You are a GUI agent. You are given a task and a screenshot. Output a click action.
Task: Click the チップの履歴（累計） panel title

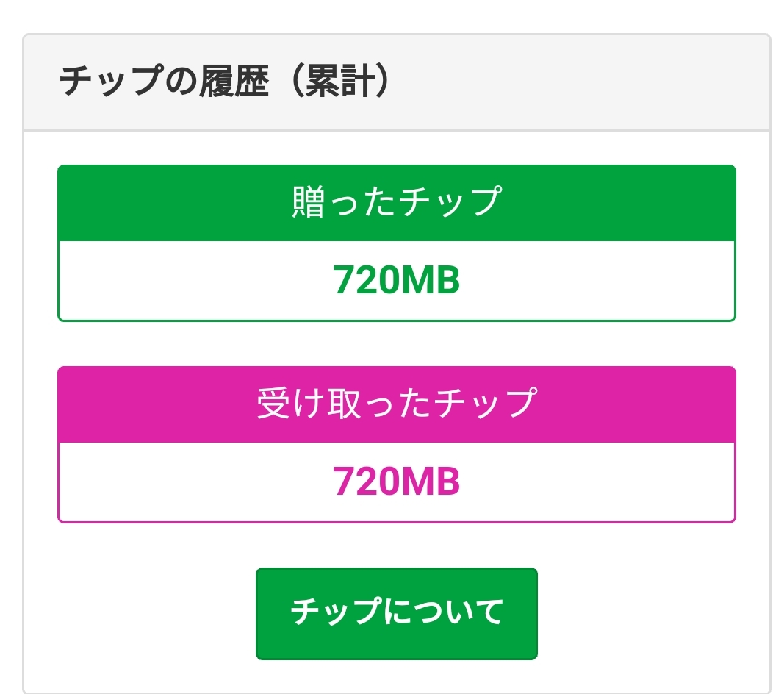pyautogui.click(x=223, y=82)
